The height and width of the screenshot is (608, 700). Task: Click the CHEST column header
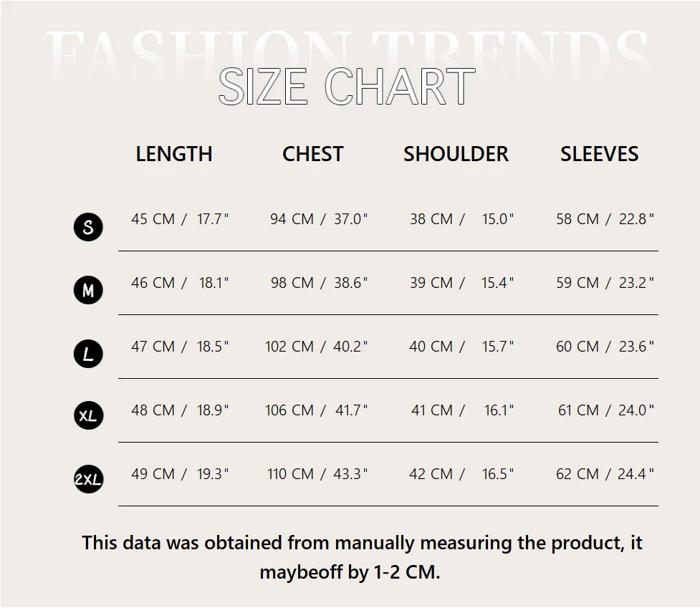point(312,154)
